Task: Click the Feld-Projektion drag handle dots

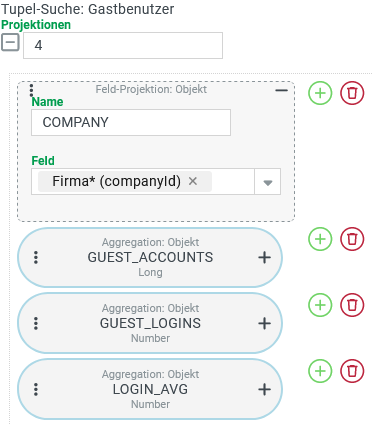Action: (31, 90)
